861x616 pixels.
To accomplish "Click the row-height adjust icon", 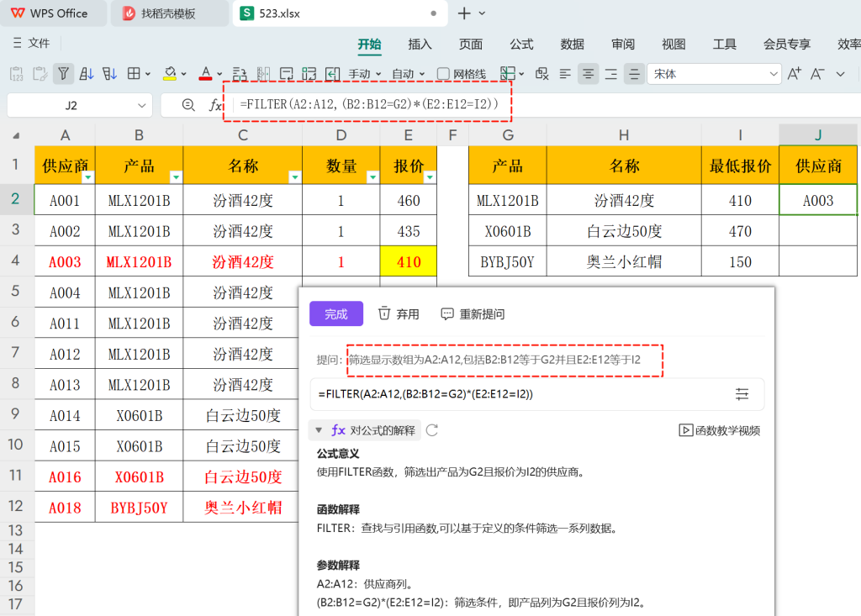I will pos(240,74).
